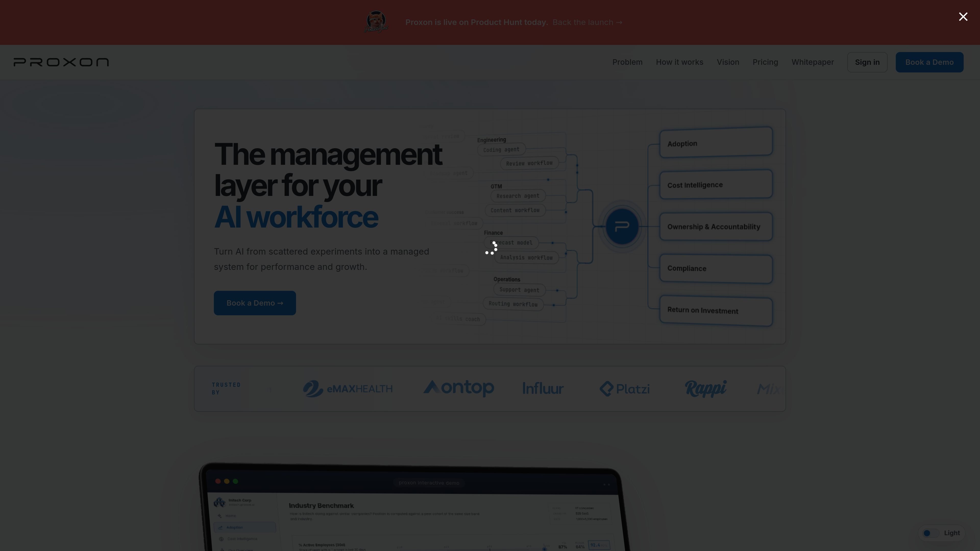Viewport: 980px width, 551px height.
Task: Click the Industry Benchmark heading in demo
Action: click(321, 506)
